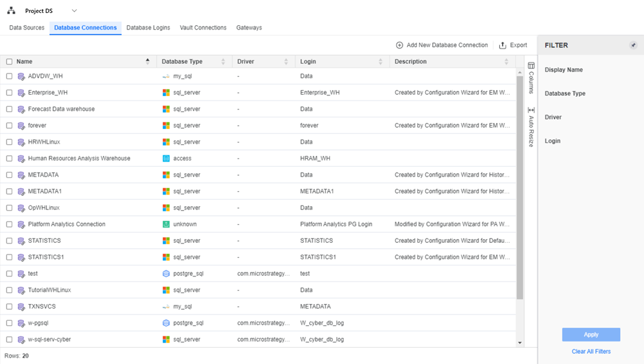Click the access type icon for Human Resources
This screenshot has width=644, height=364.
point(166,158)
